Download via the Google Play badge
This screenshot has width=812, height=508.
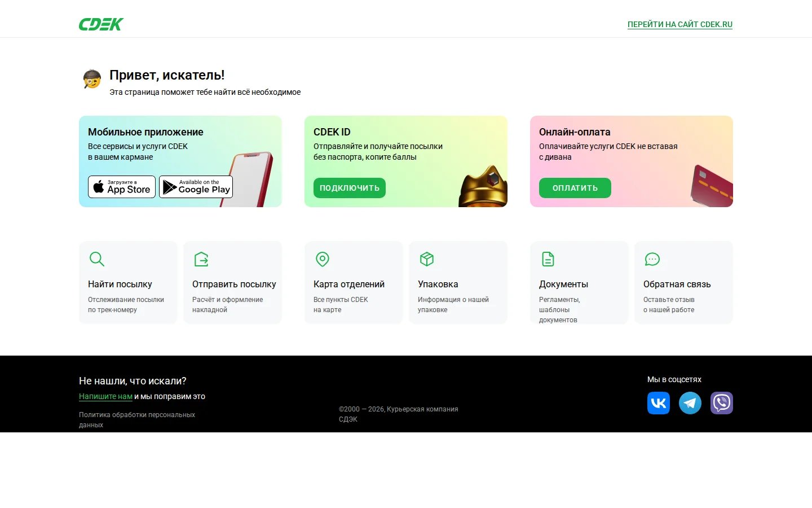coord(196,187)
